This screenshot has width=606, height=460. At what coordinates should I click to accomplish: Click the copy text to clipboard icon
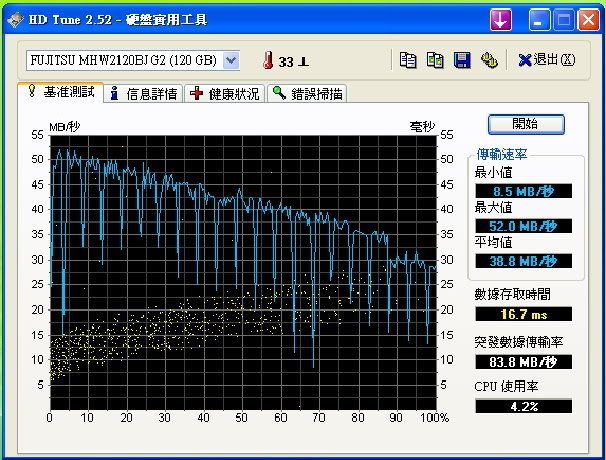[x=407, y=61]
